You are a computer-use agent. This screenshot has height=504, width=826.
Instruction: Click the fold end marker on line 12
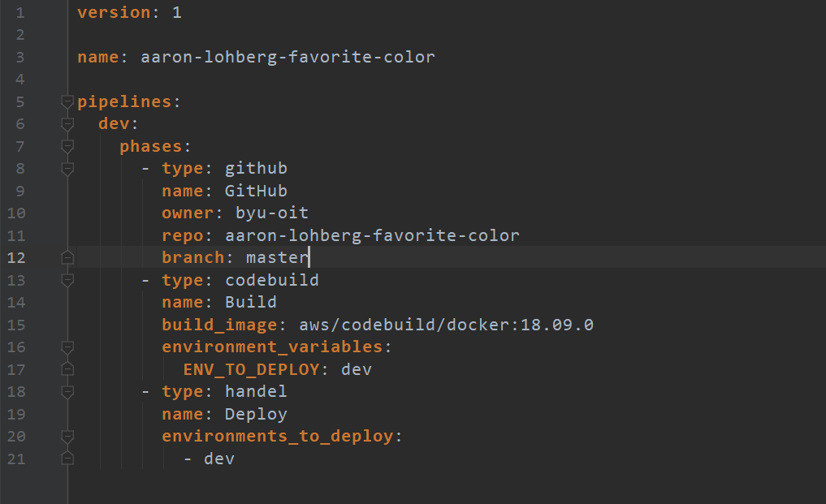click(67, 257)
